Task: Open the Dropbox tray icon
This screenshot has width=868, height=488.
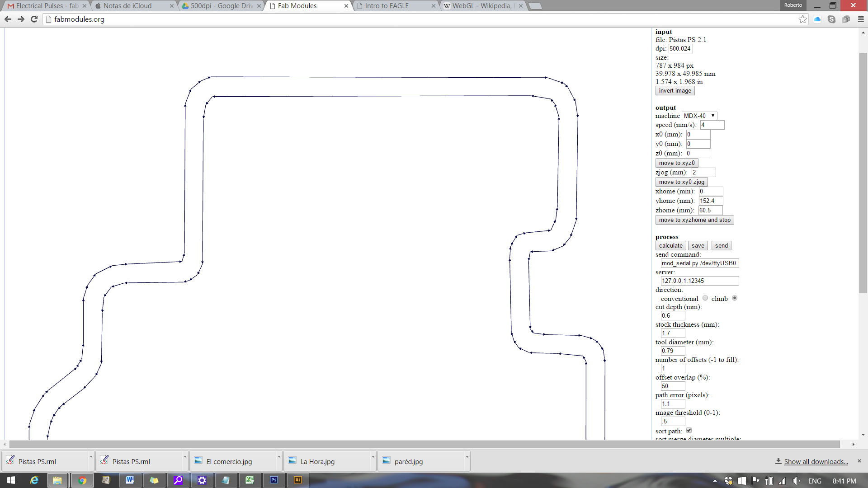Action: [x=728, y=481]
